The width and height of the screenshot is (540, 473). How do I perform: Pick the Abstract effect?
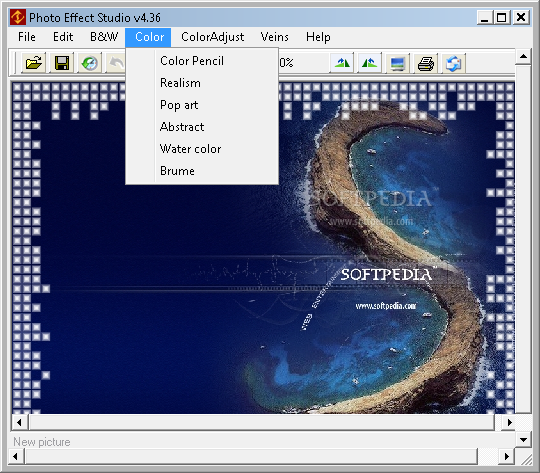pos(202,127)
